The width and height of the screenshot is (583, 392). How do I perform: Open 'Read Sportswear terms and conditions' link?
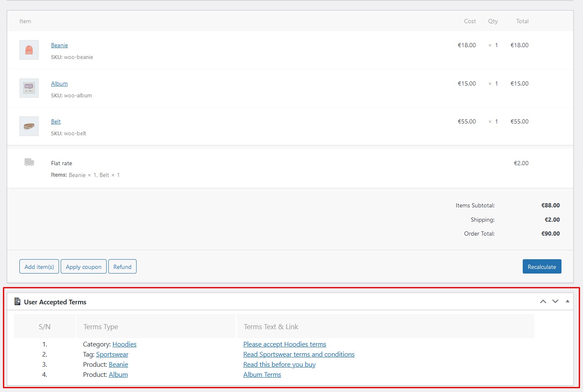(299, 354)
